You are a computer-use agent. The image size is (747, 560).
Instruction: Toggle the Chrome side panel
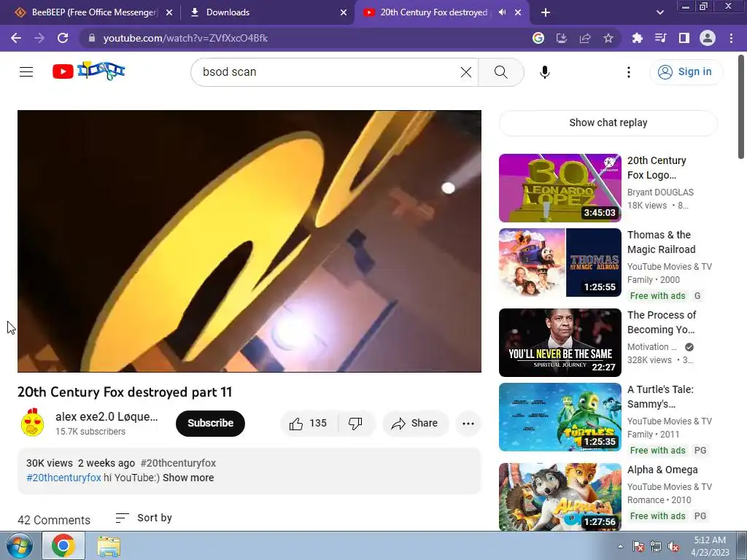coord(684,38)
